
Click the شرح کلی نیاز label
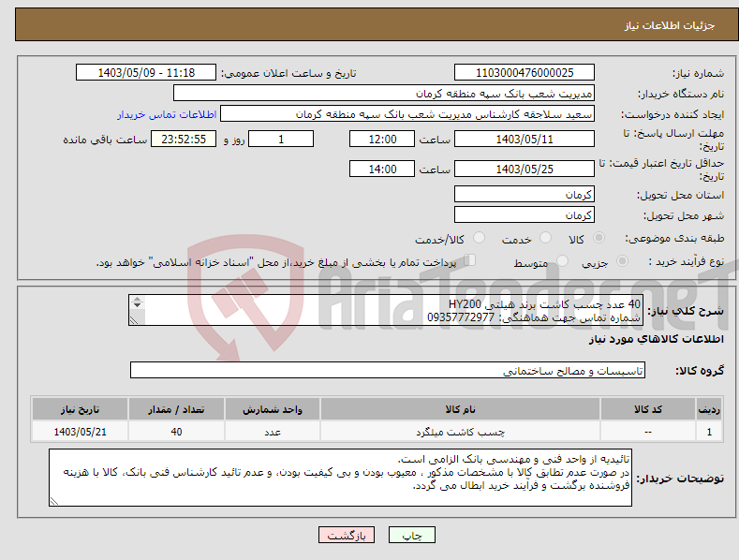(686, 311)
